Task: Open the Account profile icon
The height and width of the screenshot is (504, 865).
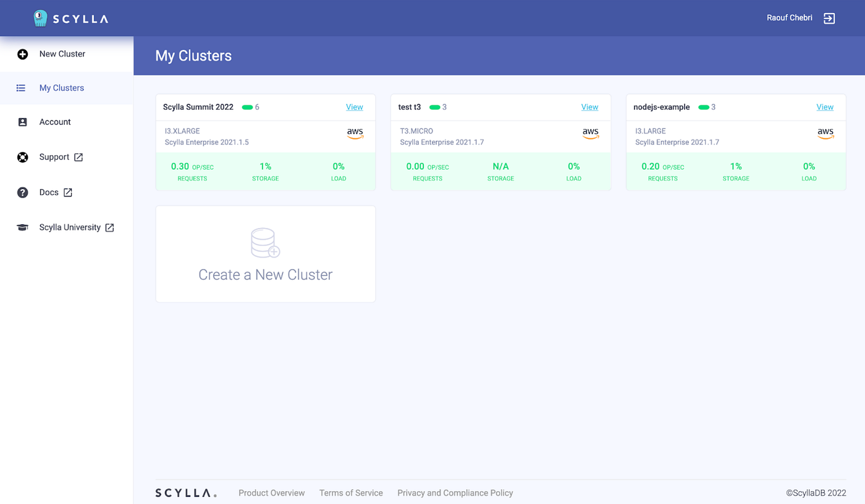Action: tap(22, 122)
